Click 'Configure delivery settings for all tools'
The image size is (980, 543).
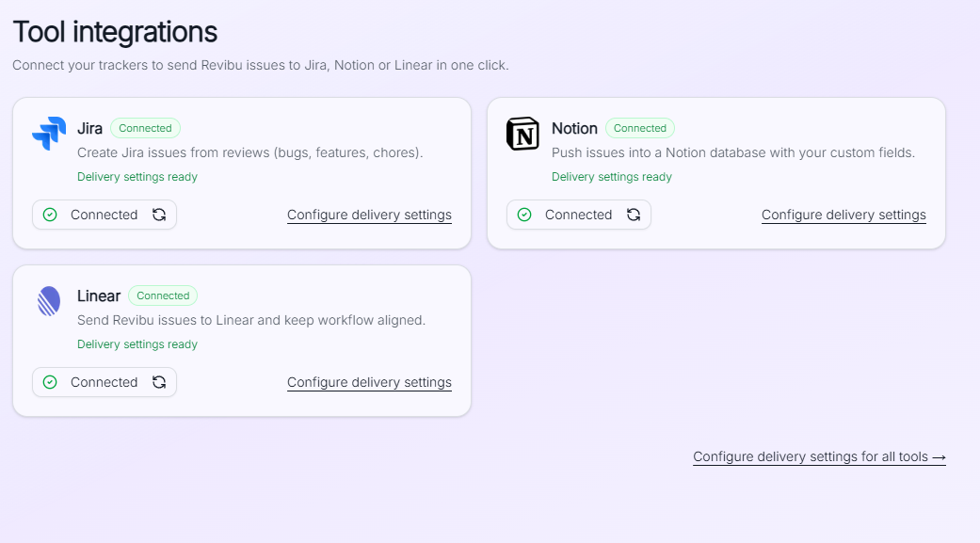(818, 456)
